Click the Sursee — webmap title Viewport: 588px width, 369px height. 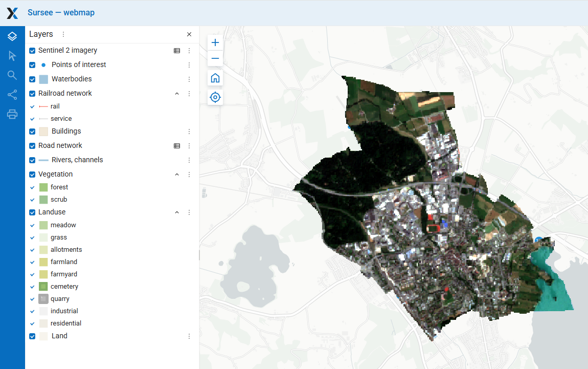pos(61,13)
